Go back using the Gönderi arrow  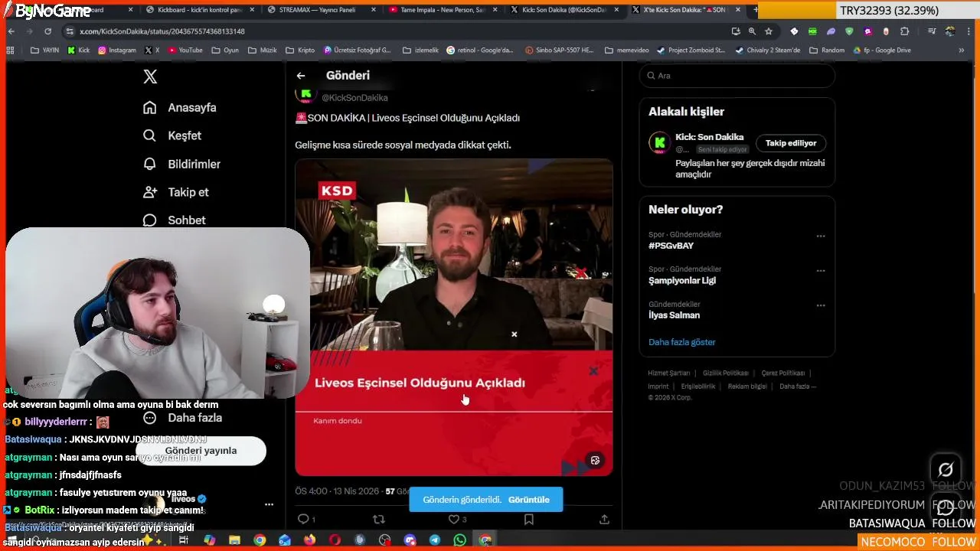pos(301,76)
